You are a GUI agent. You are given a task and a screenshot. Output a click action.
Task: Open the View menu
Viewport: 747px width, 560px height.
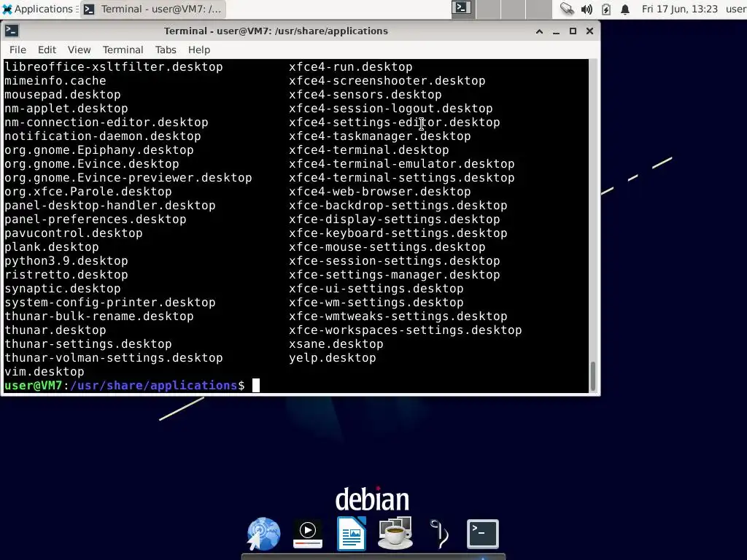pos(79,50)
